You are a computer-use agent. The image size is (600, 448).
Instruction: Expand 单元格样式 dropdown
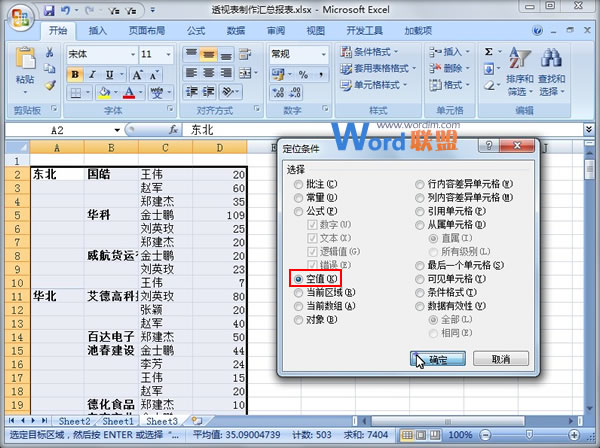coord(405,85)
